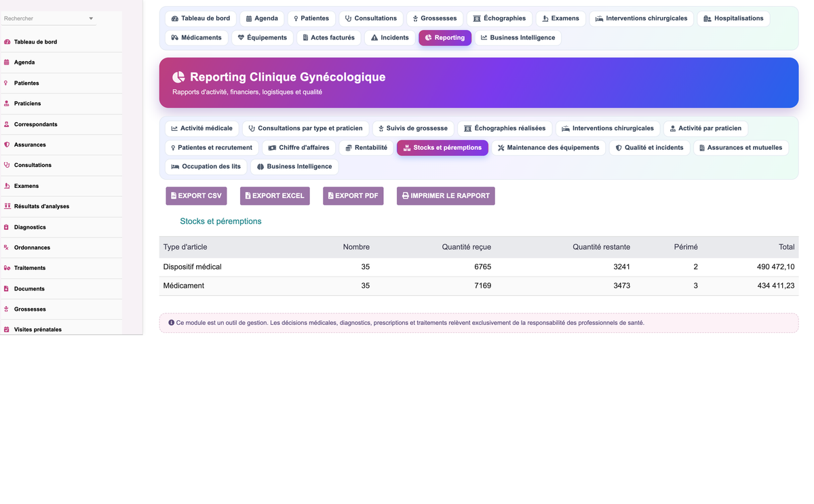Click the printer icon on Imprimer le rapport

(406, 196)
